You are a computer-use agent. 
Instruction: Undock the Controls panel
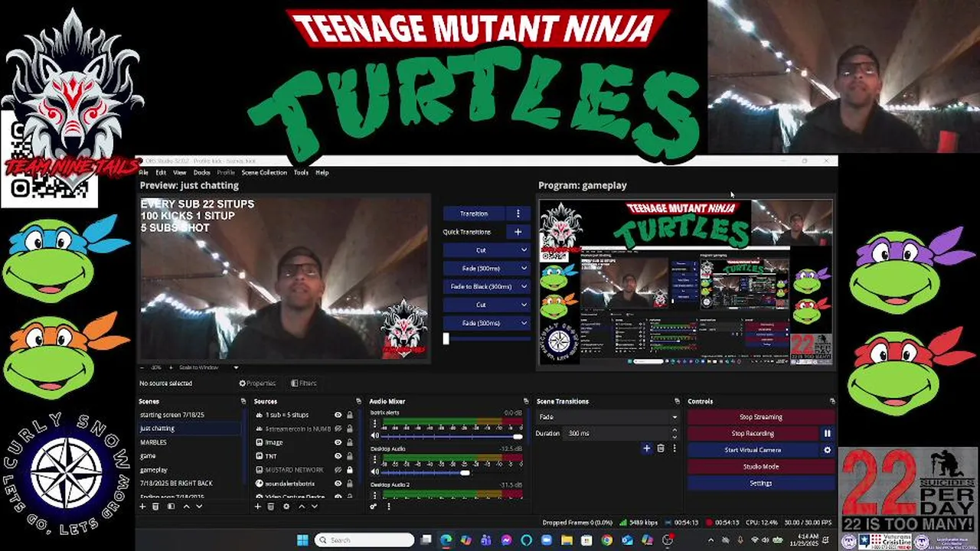coord(832,401)
